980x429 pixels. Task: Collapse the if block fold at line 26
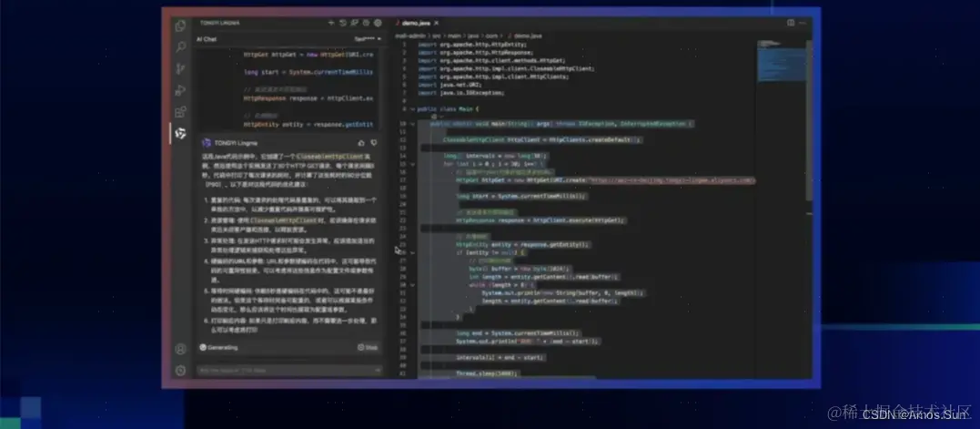pos(412,252)
